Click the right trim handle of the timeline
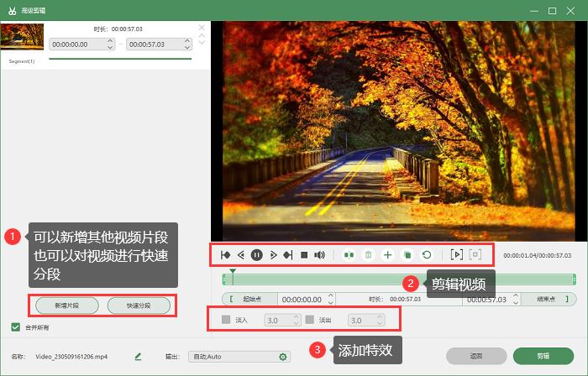 574,279
